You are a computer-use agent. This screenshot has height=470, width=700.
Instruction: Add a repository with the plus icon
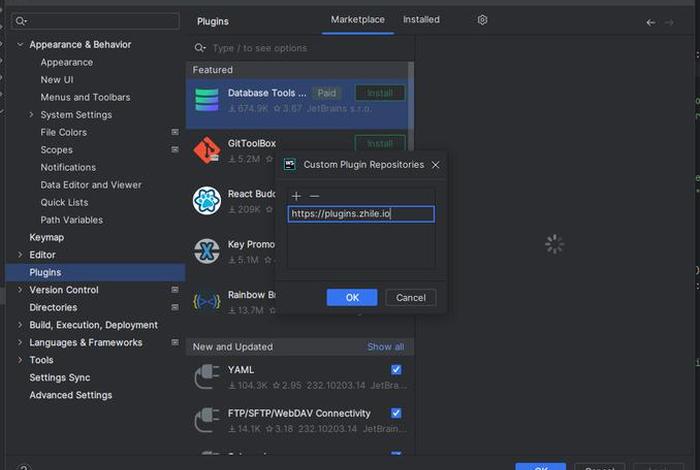[296, 196]
